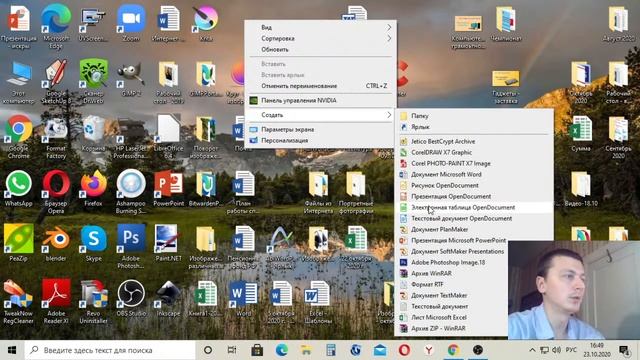640x360 pixels.
Task: Launch blender from the desktop
Action: [x=56, y=242]
